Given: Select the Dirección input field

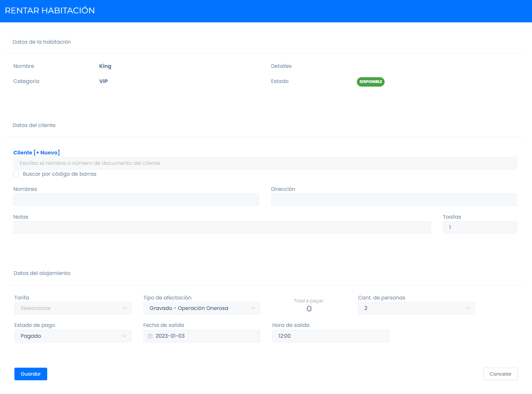Looking at the screenshot, I should tap(394, 200).
